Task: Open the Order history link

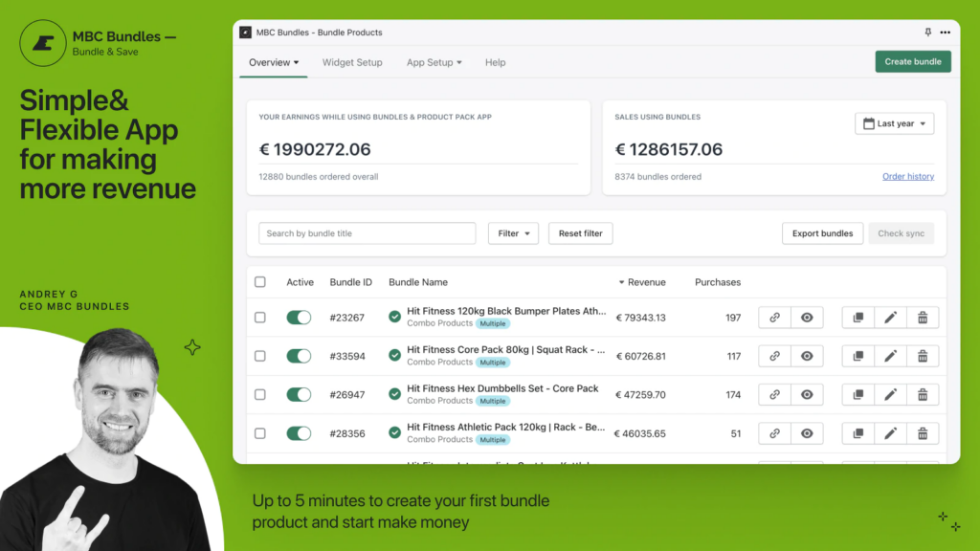Action: click(908, 177)
